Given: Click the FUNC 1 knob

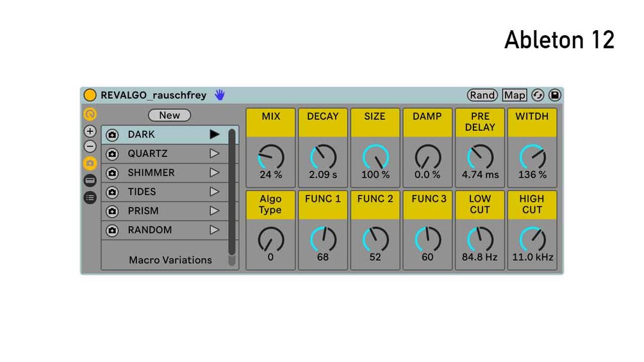Looking at the screenshot, I should click(323, 239).
